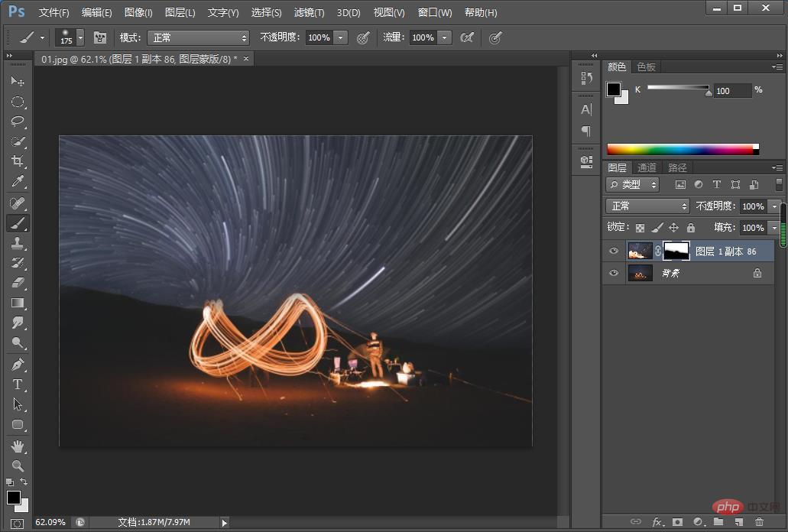Open the 模式 blend mode dropdown
The image size is (788, 532).
[x=198, y=37]
